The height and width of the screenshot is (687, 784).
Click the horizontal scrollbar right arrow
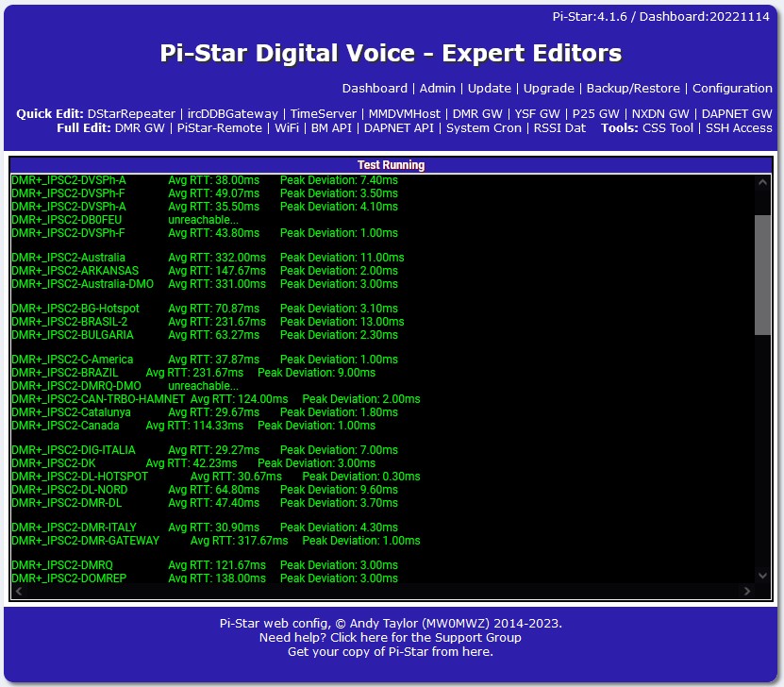pyautogui.click(x=747, y=591)
